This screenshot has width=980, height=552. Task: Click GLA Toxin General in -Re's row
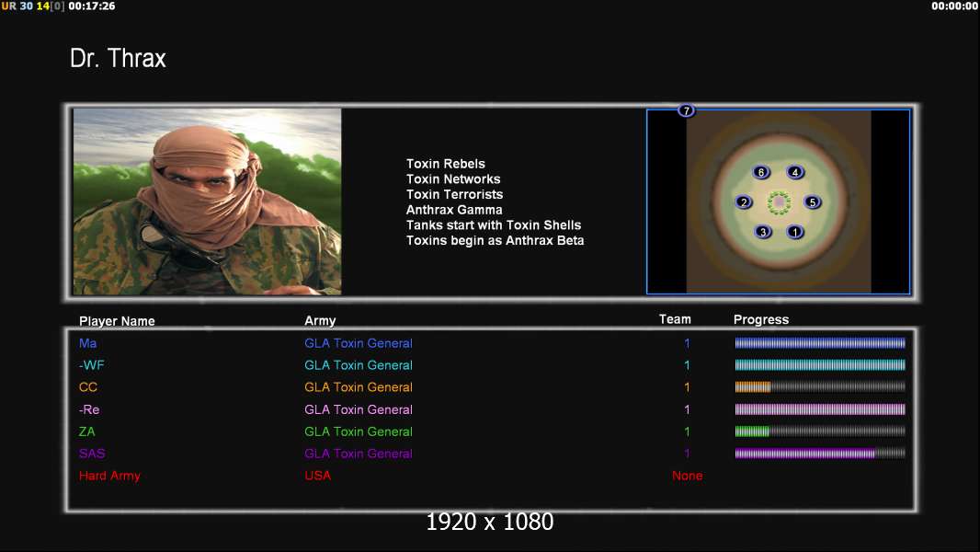[359, 409]
